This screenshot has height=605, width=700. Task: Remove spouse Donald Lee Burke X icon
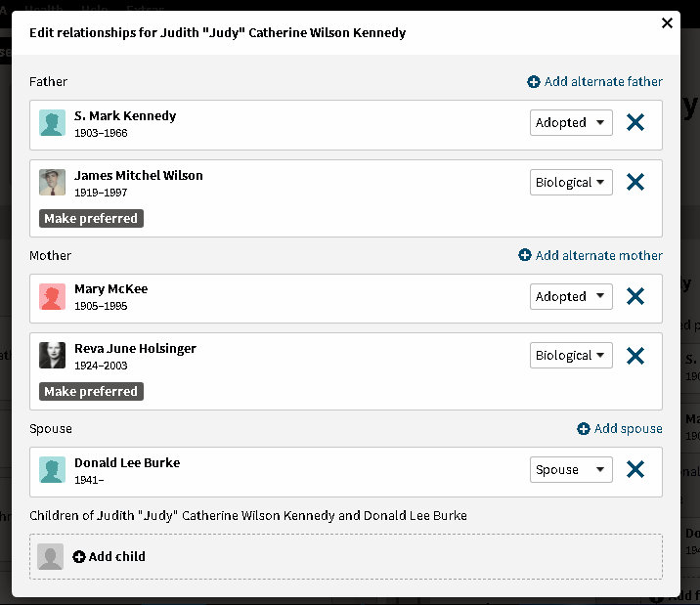click(x=634, y=470)
